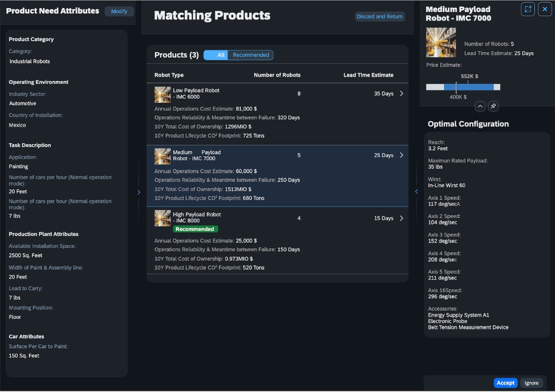Screen dimensions: 555x392
Task: Expand robot details to fullscreen view
Action: click(x=527, y=9)
